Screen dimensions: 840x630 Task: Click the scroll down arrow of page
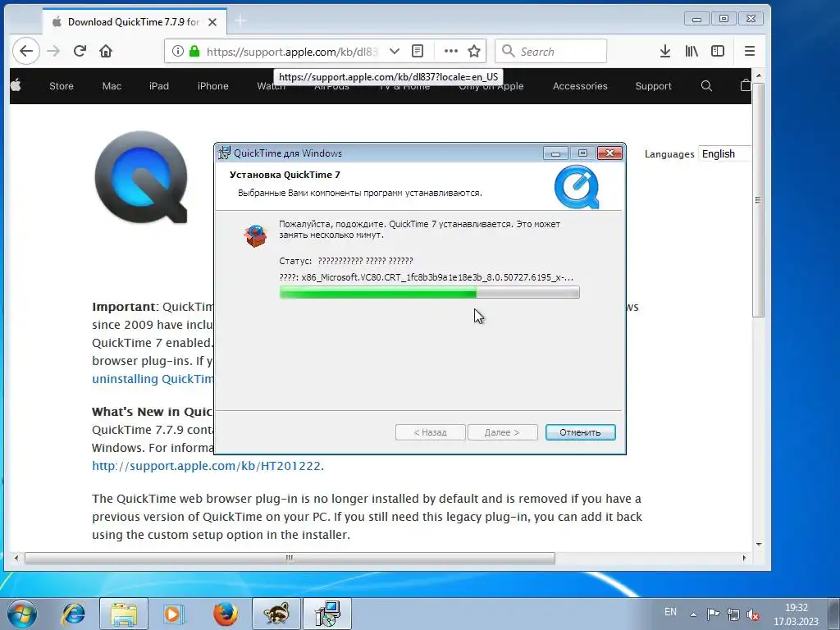(x=759, y=545)
